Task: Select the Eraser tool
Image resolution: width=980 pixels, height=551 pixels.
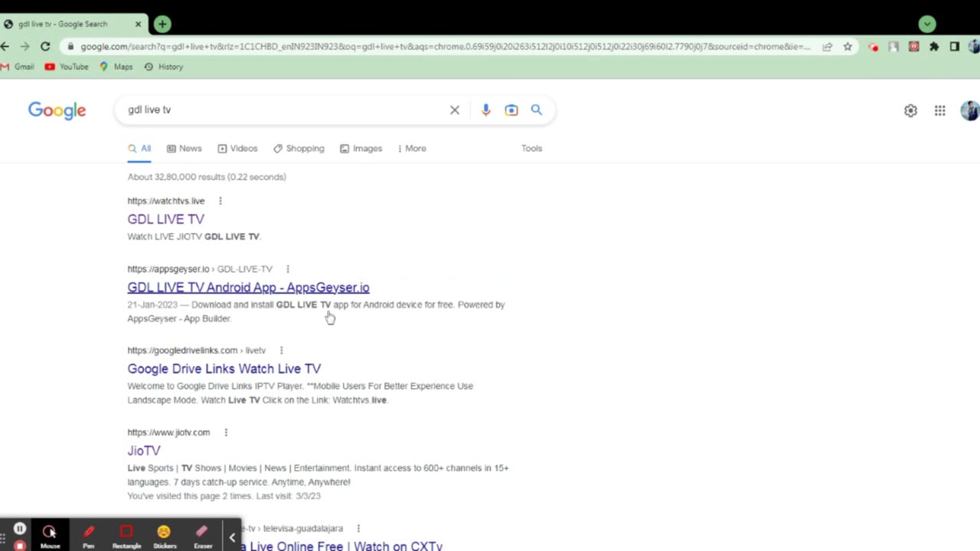Action: pos(202,535)
